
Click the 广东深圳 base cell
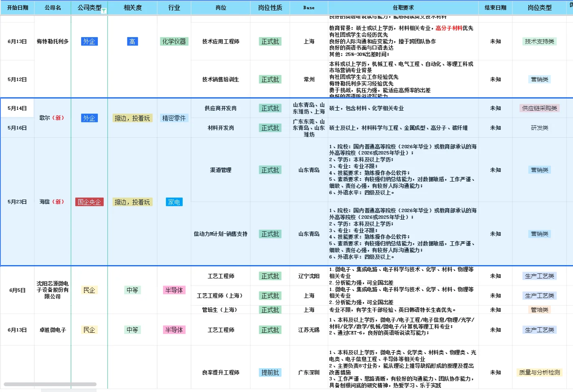tap(309, 372)
